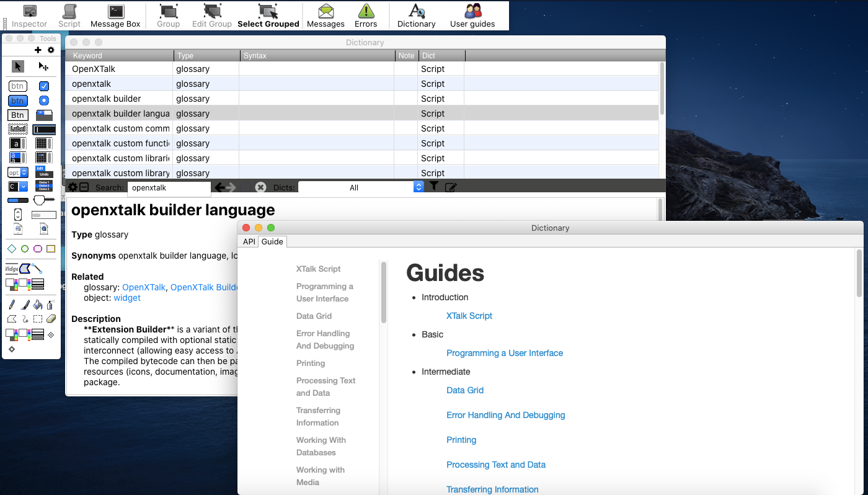Pick the line graphic tool with endpoints
Image resolution: width=868 pixels, height=495 pixels.
coord(38,269)
